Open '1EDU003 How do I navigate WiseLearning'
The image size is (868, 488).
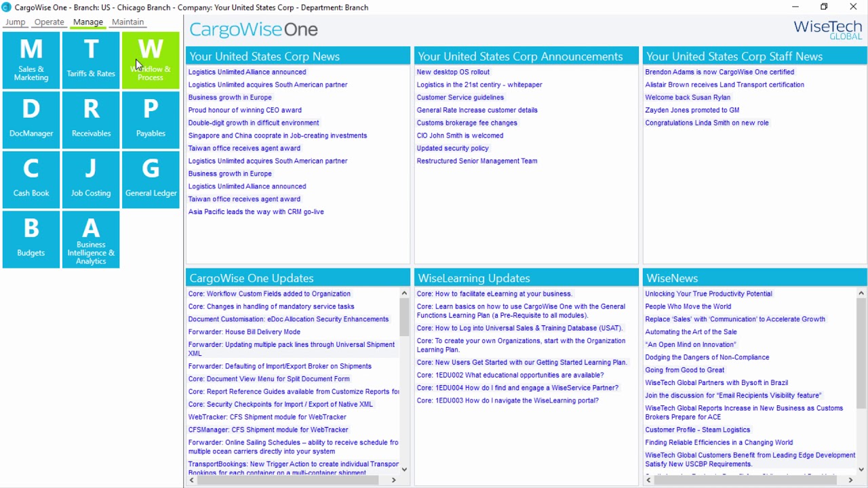coord(507,401)
